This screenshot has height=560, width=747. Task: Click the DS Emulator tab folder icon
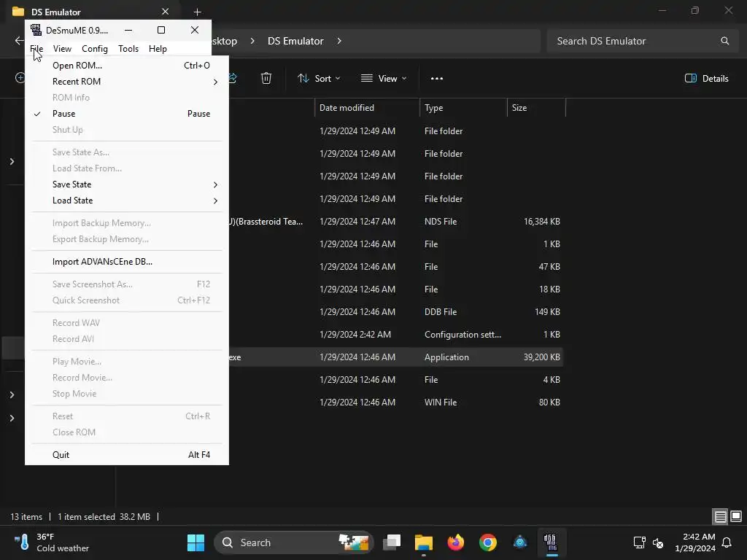point(18,12)
